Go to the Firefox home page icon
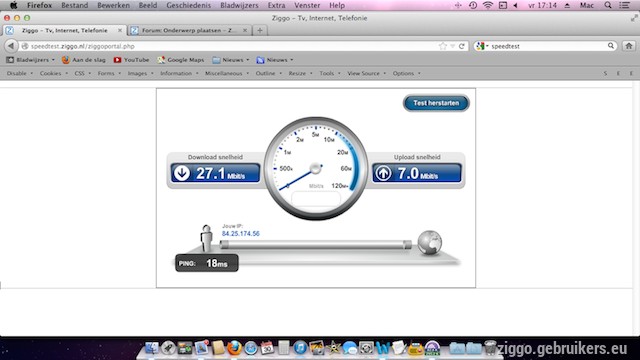Viewport: 640px width, 360px height. click(x=629, y=46)
